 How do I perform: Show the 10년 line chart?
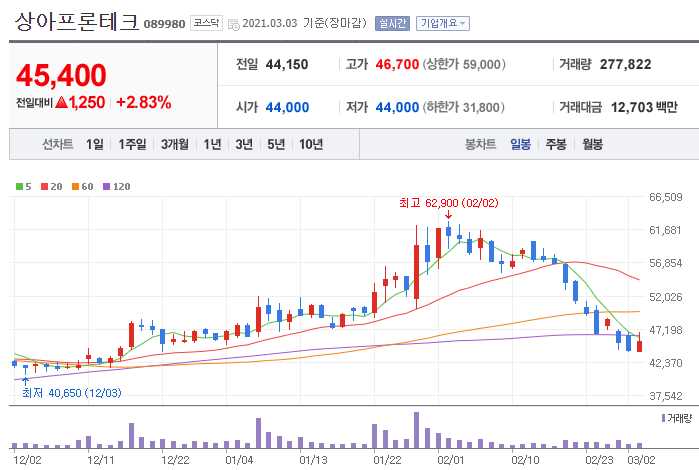(x=311, y=144)
